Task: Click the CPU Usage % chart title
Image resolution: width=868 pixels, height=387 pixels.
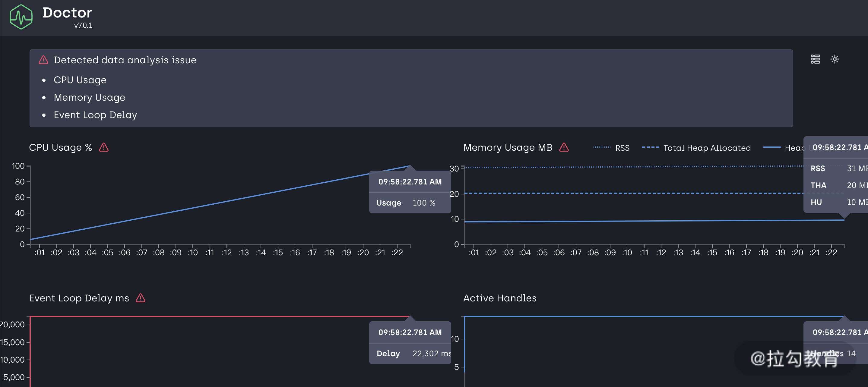Action: 60,147
